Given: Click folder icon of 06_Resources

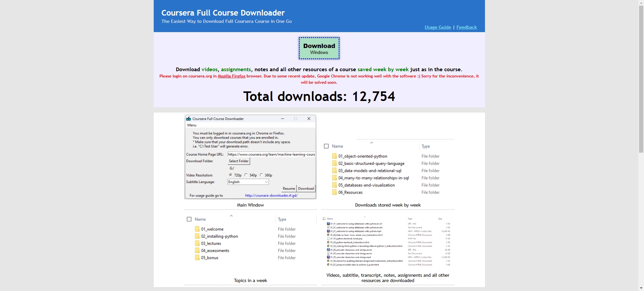Looking at the screenshot, I should 335,192.
